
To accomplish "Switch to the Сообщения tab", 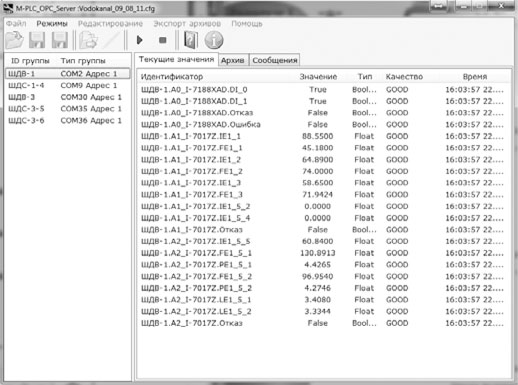I will point(275,60).
